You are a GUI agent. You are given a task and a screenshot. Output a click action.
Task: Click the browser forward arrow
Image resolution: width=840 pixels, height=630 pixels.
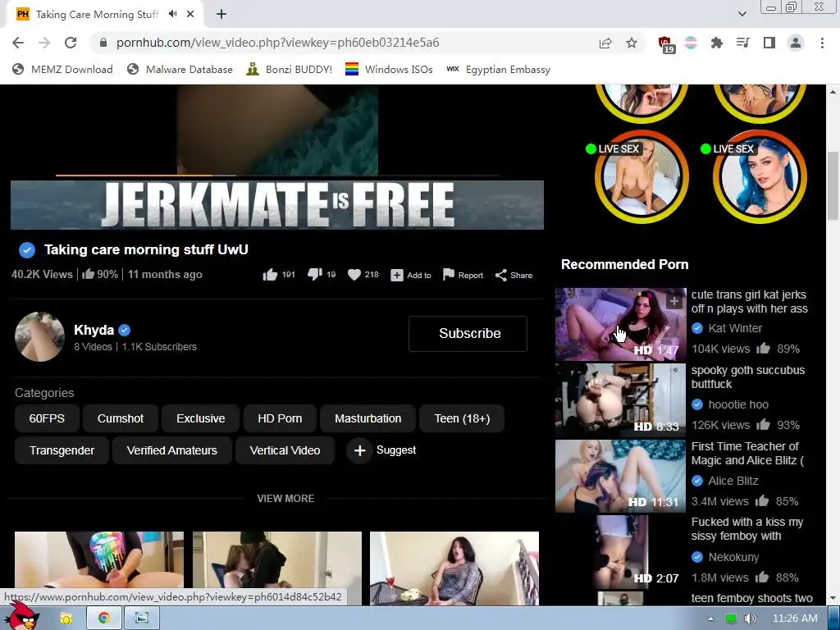click(x=44, y=43)
